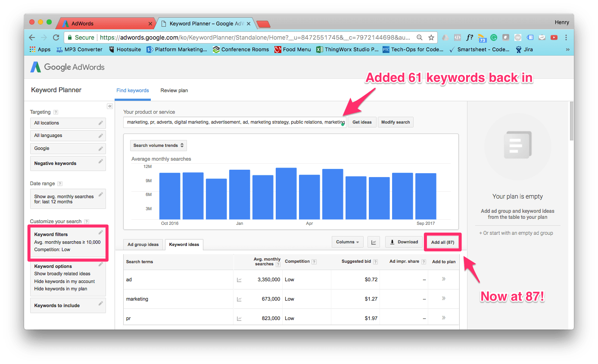
Task: Download the keyword ideas
Action: tap(404, 242)
